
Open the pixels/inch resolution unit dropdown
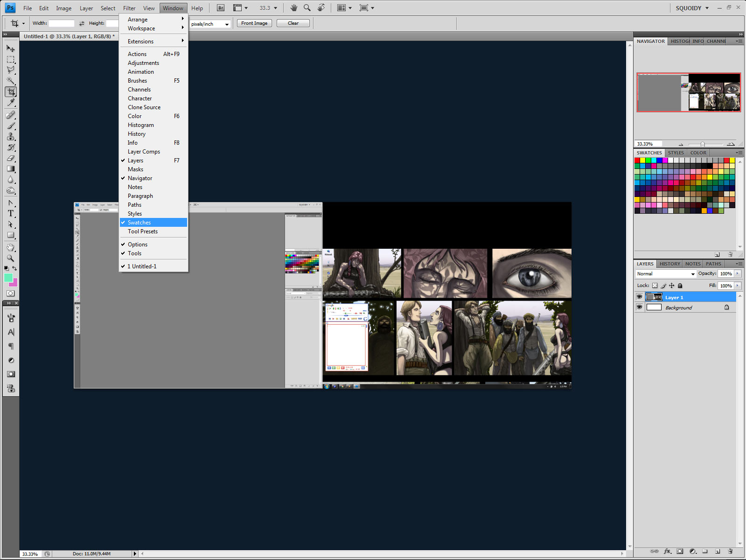point(210,24)
